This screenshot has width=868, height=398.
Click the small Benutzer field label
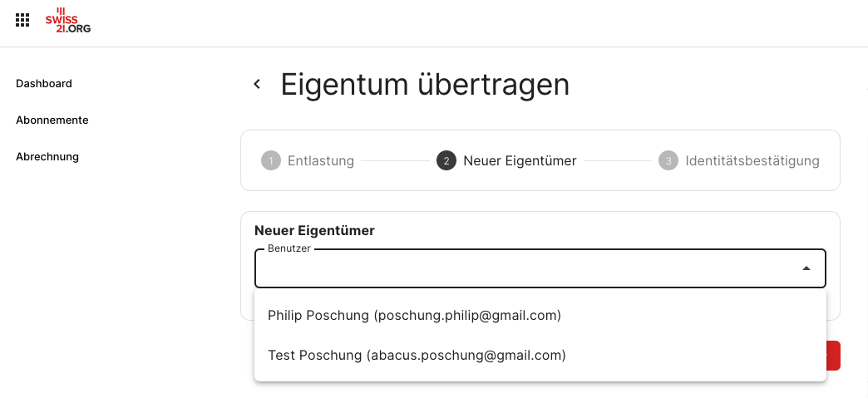[289, 248]
